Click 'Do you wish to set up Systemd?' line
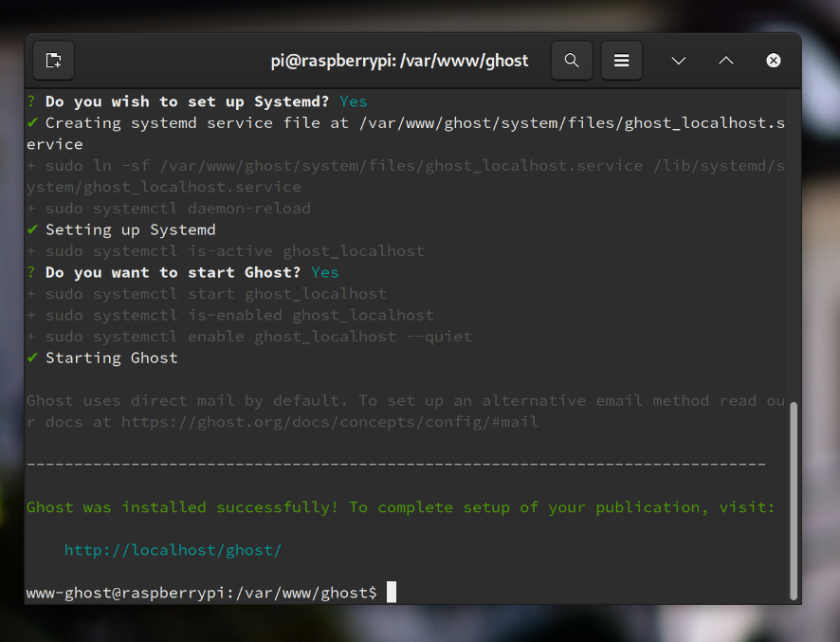840x642 pixels. pyautogui.click(x=197, y=101)
